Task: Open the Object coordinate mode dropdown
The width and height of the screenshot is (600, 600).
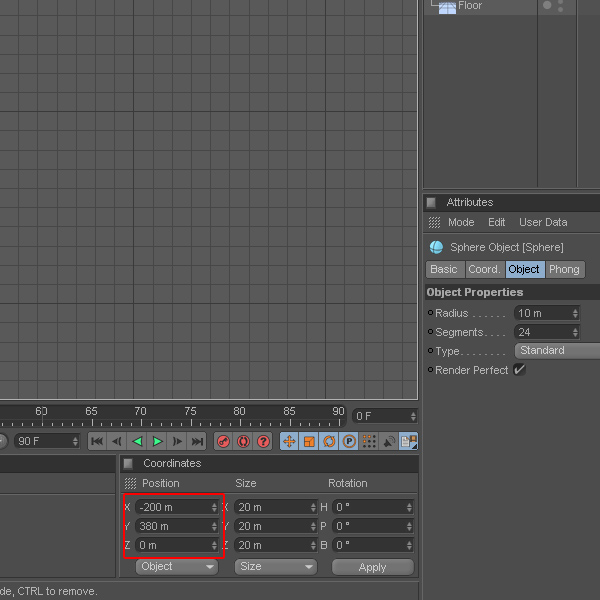Action: (177, 567)
